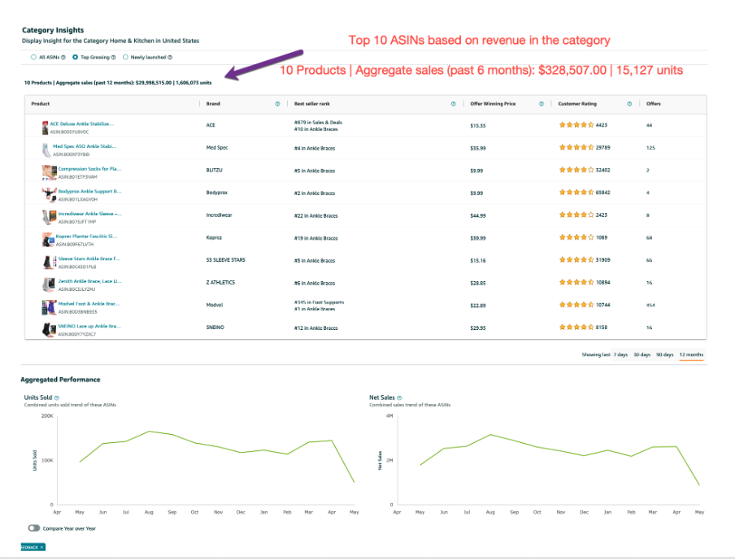Switch to the 7 days tab
Viewport: 735px width, 560px height.
620,355
